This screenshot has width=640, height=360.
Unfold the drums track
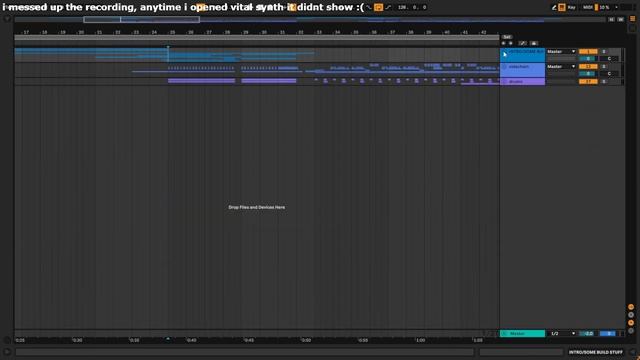504,82
